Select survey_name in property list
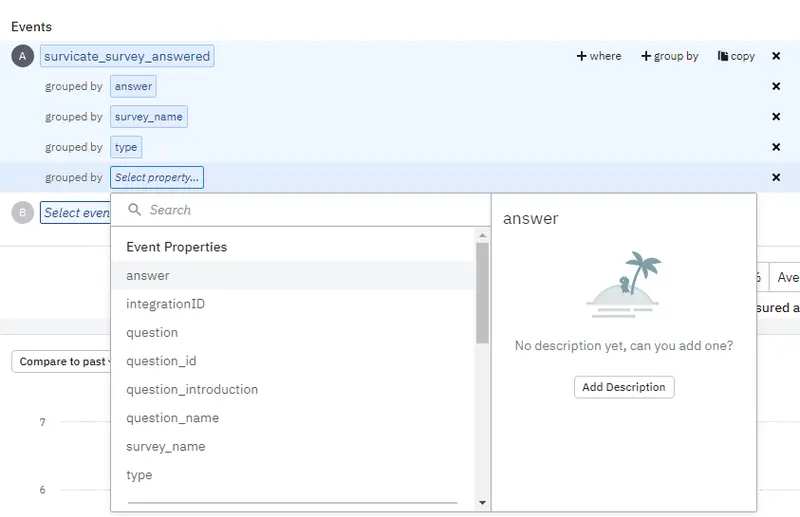Screen dimensions: 800x517 point(293,447)
